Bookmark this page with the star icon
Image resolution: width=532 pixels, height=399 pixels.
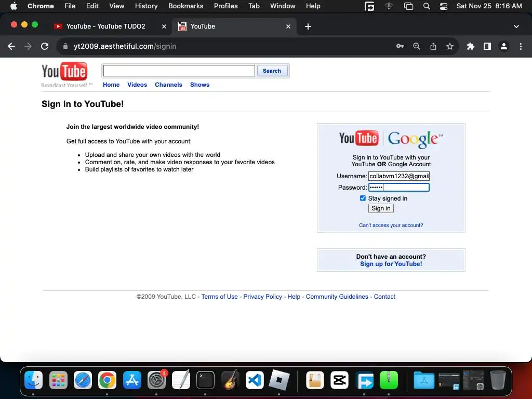coord(450,46)
